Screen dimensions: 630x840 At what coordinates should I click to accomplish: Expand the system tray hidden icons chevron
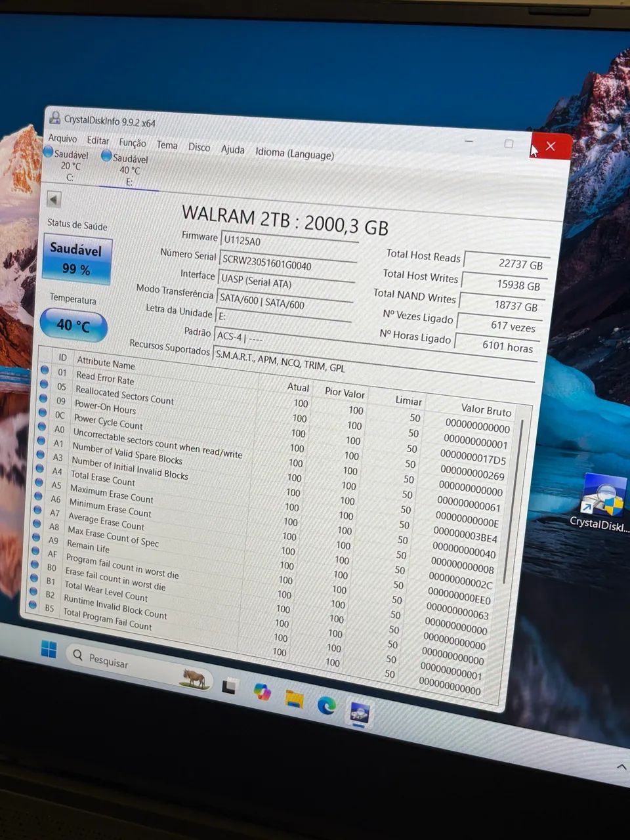tap(621, 766)
